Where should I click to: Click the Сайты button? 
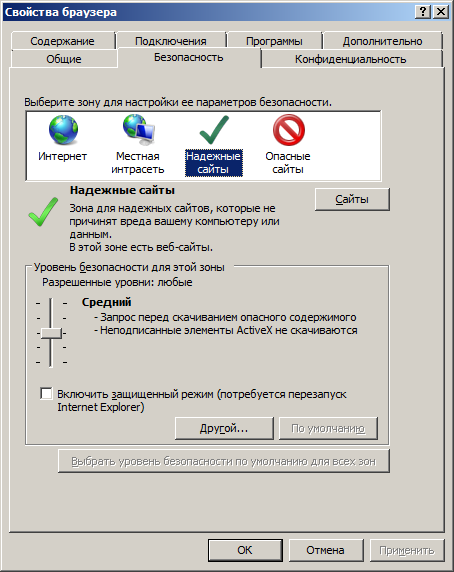coord(352,199)
